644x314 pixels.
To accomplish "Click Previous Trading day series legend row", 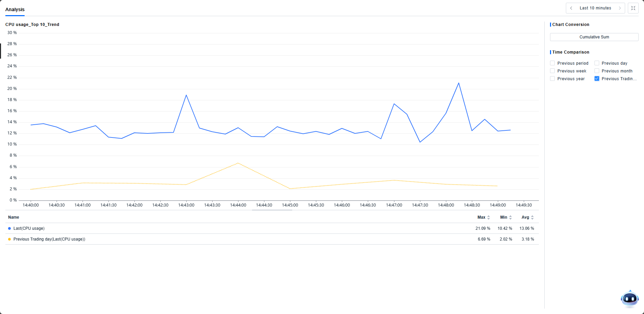I will (x=49, y=239).
